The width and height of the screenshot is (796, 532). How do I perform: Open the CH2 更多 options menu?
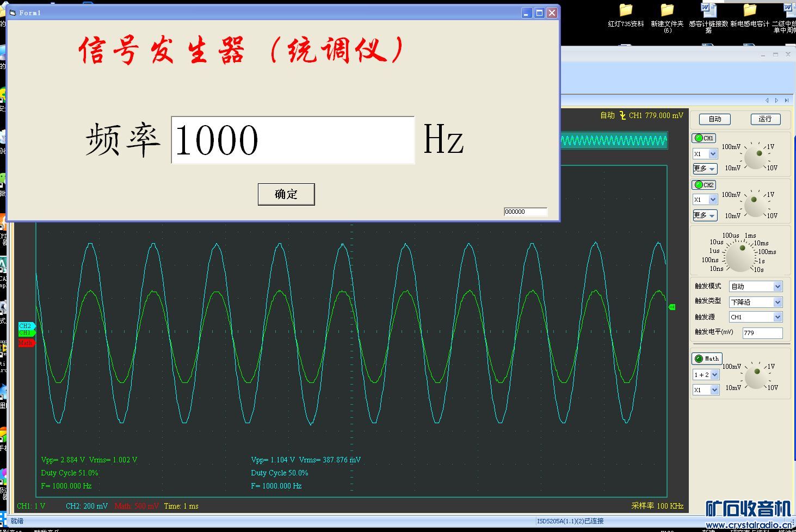(705, 215)
